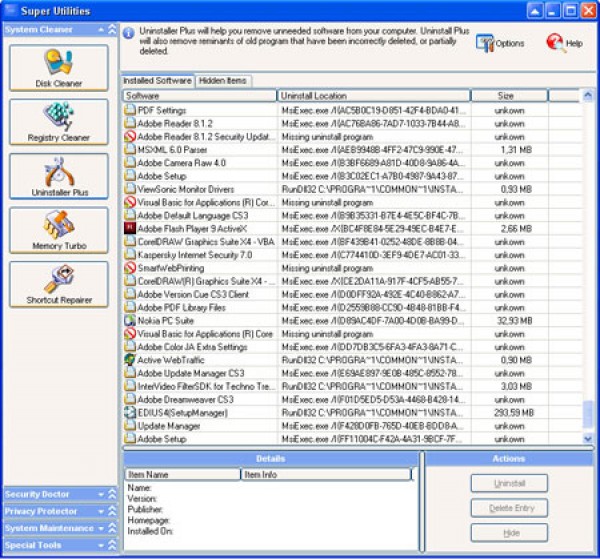Click the Adobe Dreamweaver CS3 package icon
This screenshot has height=559, width=600.
pos(130,399)
